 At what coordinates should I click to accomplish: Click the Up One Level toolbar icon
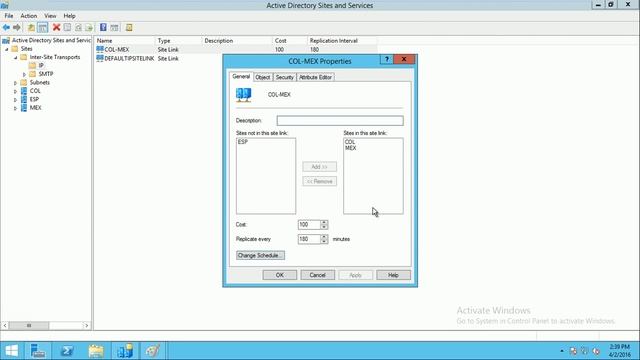tap(31, 27)
